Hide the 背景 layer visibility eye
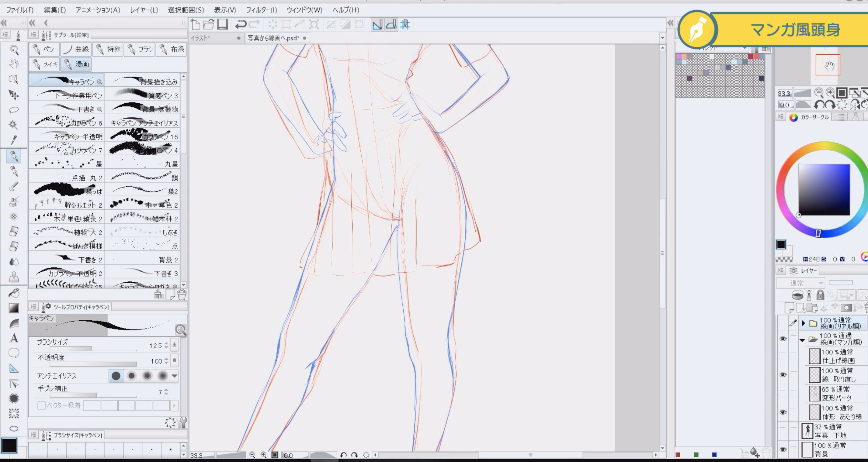The image size is (868, 462). (x=783, y=449)
